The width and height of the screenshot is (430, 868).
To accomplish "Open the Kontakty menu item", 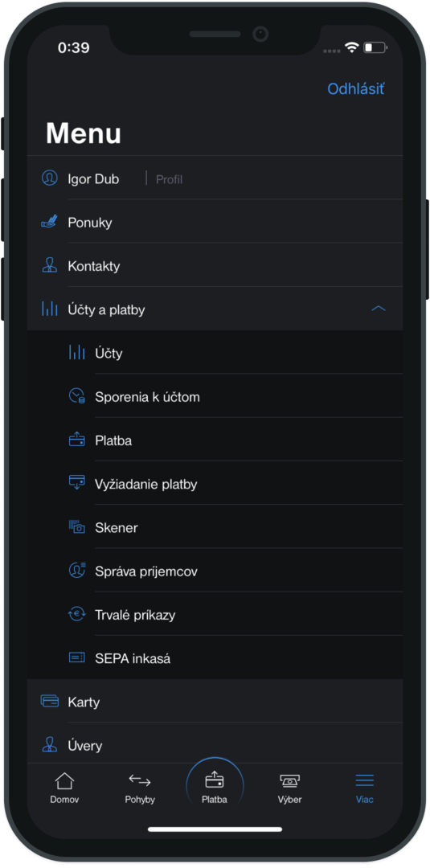I will 215,266.
